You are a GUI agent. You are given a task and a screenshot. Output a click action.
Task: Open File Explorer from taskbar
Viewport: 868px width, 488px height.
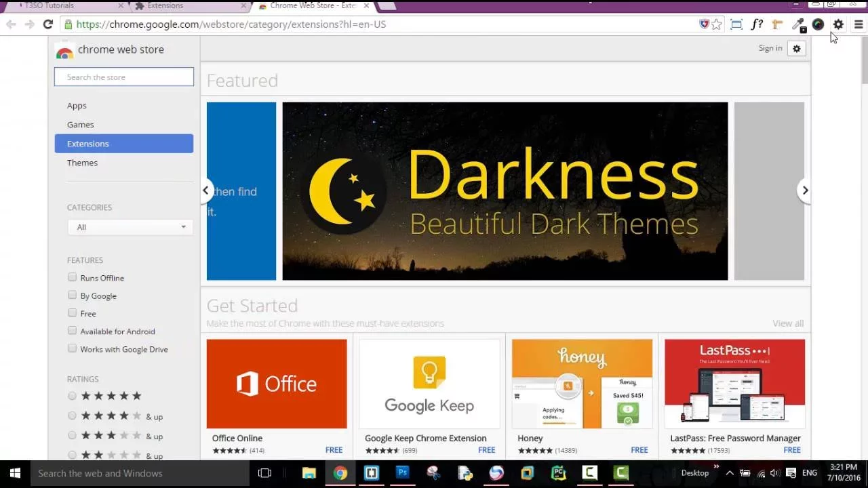[309, 473]
